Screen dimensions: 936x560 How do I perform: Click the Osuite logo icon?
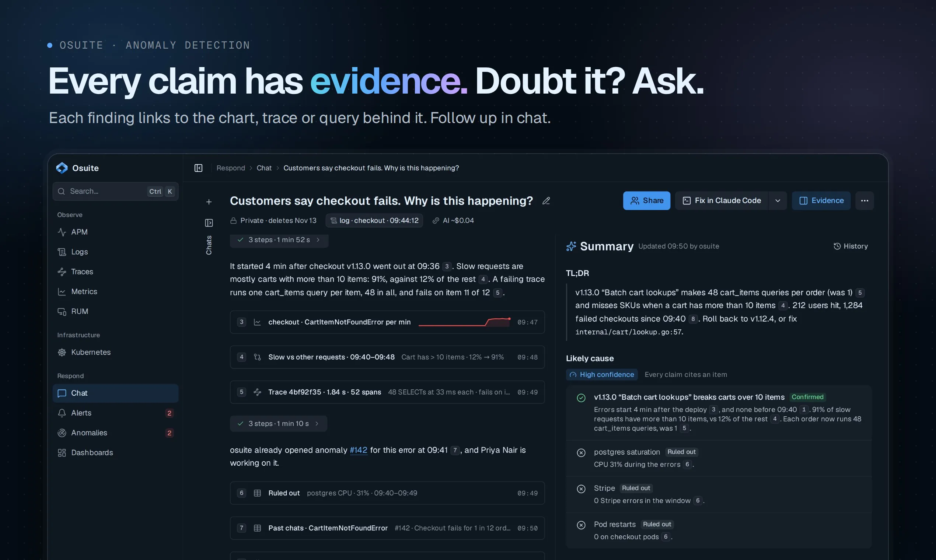[x=62, y=168]
